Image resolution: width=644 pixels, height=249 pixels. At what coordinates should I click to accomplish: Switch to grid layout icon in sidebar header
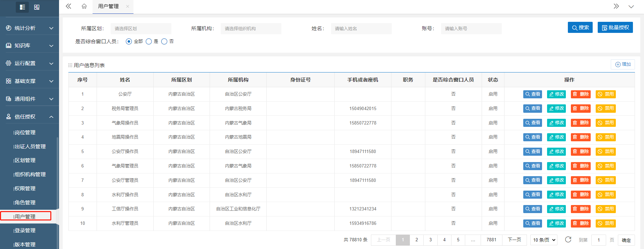click(x=37, y=7)
